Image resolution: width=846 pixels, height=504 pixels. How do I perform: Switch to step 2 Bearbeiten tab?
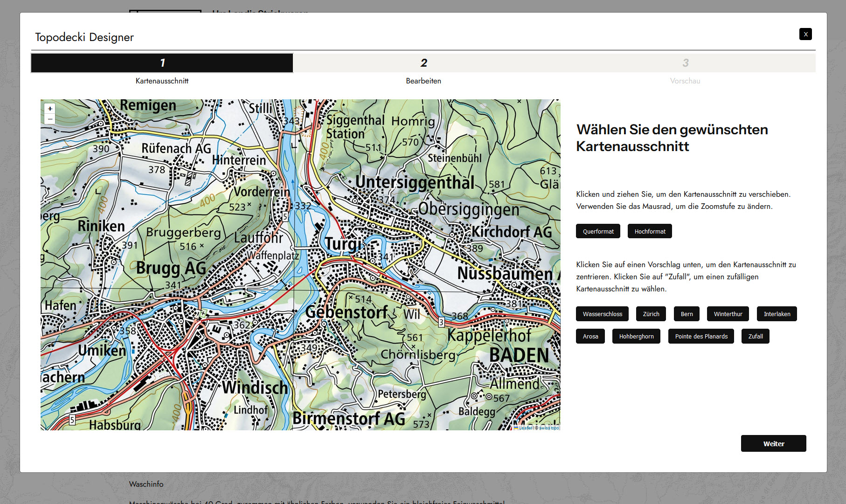(423, 63)
